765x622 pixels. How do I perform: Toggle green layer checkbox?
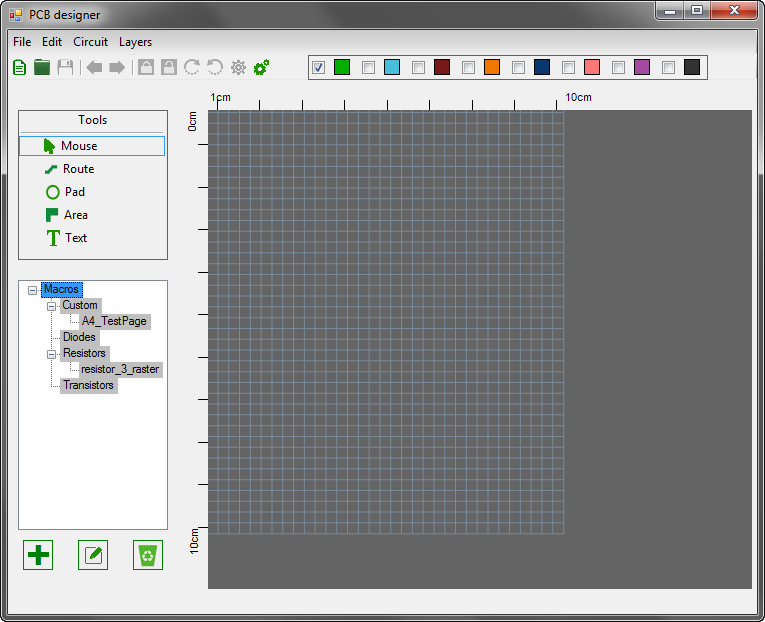(x=319, y=67)
